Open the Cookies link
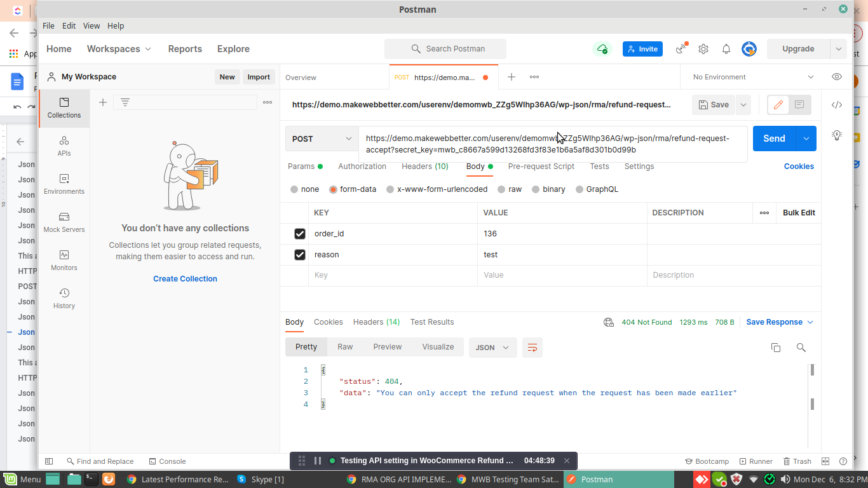868x488 pixels. coord(799,166)
